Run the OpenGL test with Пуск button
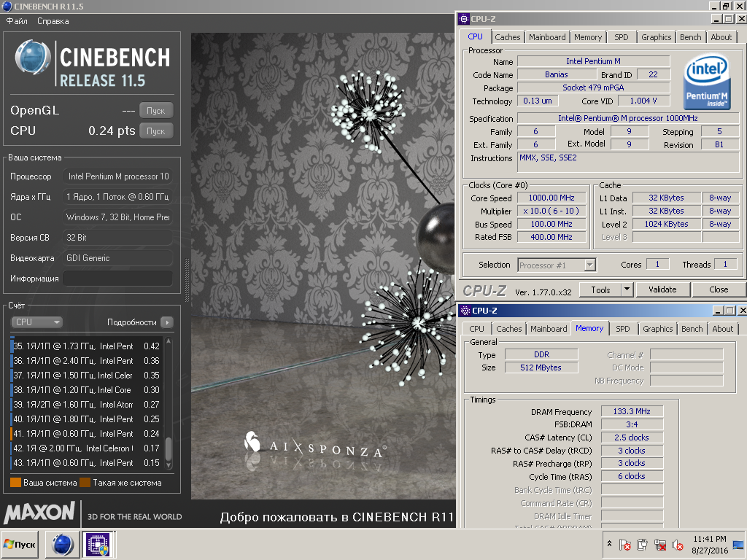The image size is (747, 560). tap(156, 111)
